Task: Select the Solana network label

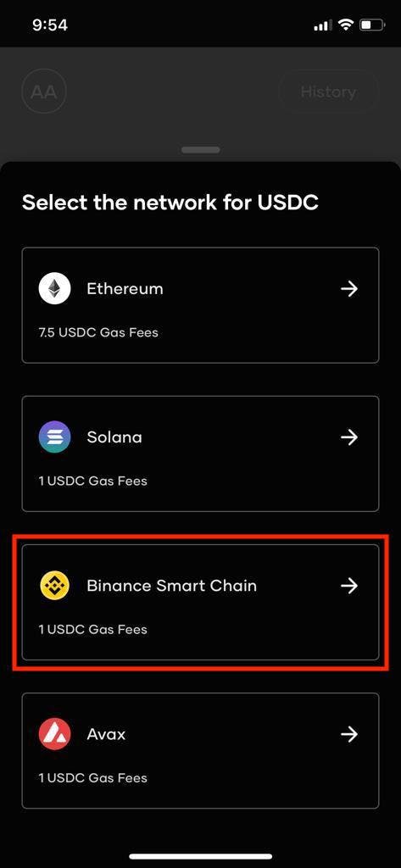Action: 114,437
